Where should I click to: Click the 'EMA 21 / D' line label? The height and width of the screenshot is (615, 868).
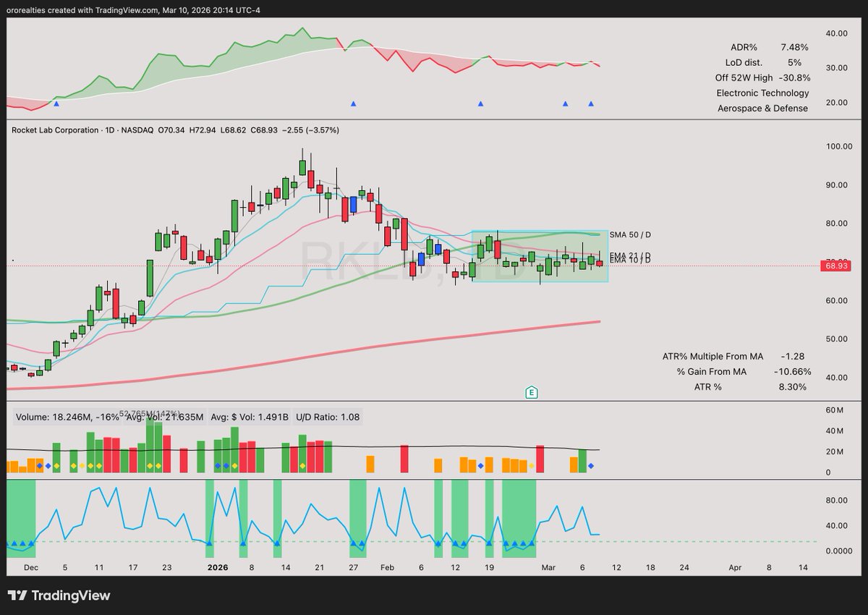coord(631,255)
